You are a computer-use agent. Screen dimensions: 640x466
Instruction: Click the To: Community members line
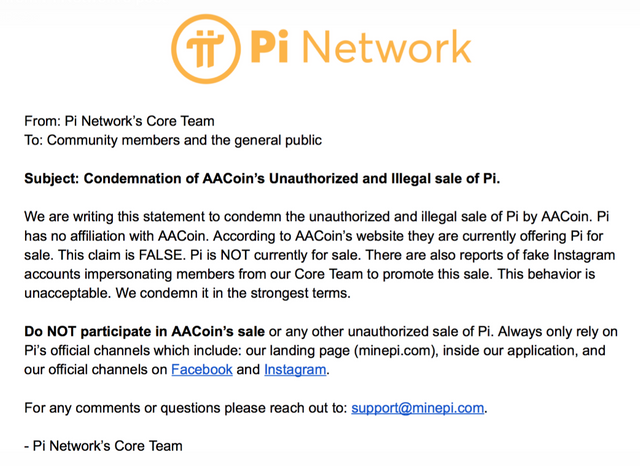point(173,140)
